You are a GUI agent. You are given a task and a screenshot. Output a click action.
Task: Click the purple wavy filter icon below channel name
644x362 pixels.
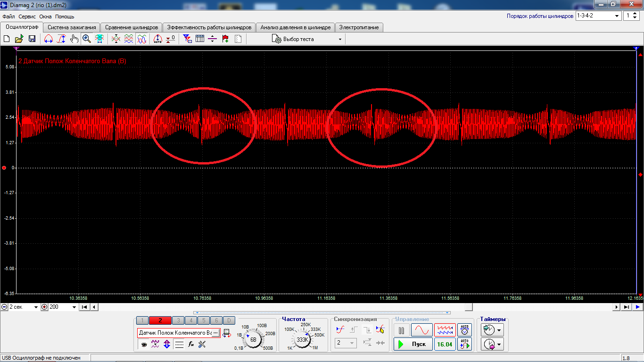coord(155,345)
